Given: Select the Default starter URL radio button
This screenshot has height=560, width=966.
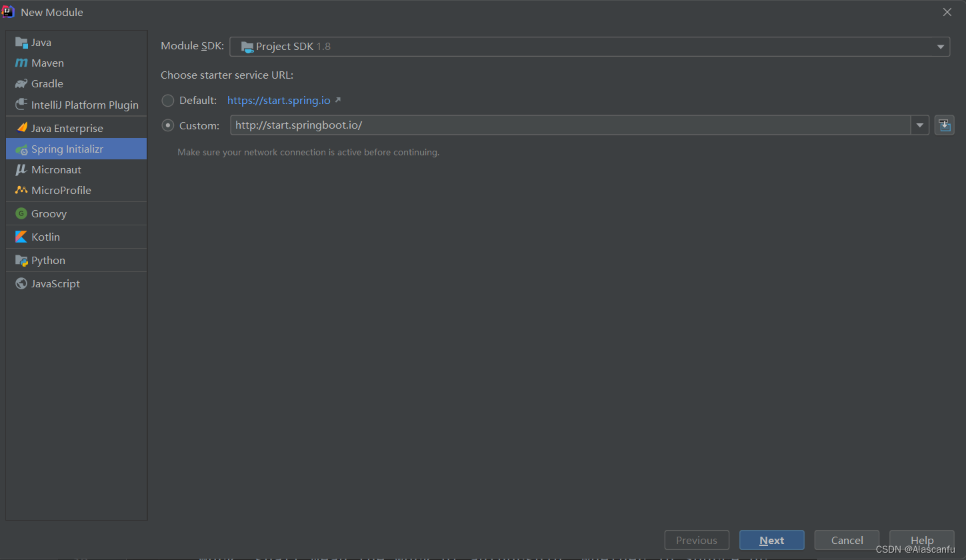Looking at the screenshot, I should pyautogui.click(x=168, y=101).
